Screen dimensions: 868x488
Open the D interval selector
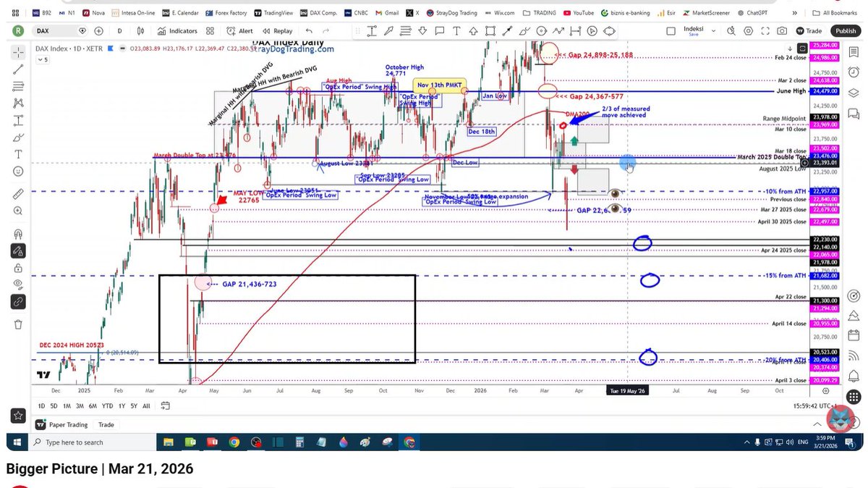pos(120,31)
